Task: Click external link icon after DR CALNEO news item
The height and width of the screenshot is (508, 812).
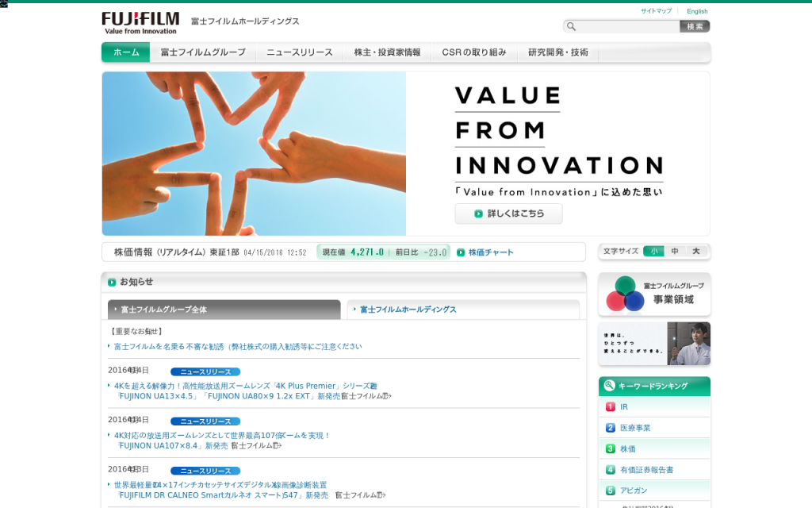Action: tap(382, 495)
